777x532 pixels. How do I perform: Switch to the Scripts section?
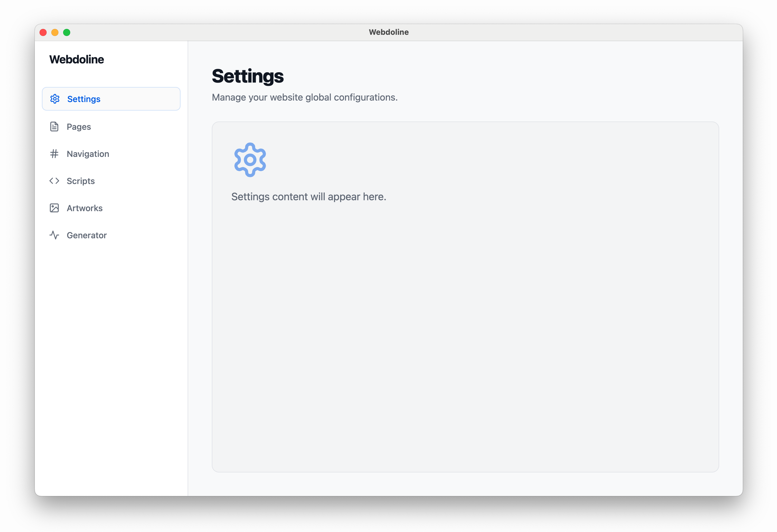81,181
